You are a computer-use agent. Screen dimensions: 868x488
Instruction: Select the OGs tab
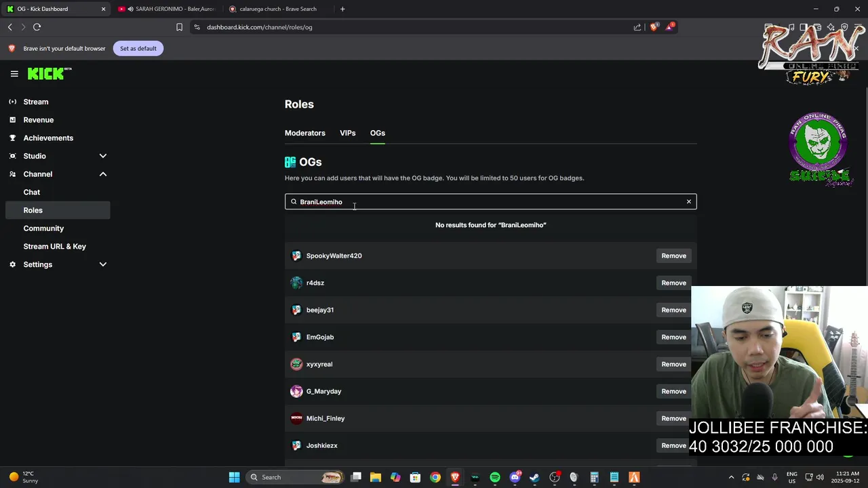click(378, 133)
